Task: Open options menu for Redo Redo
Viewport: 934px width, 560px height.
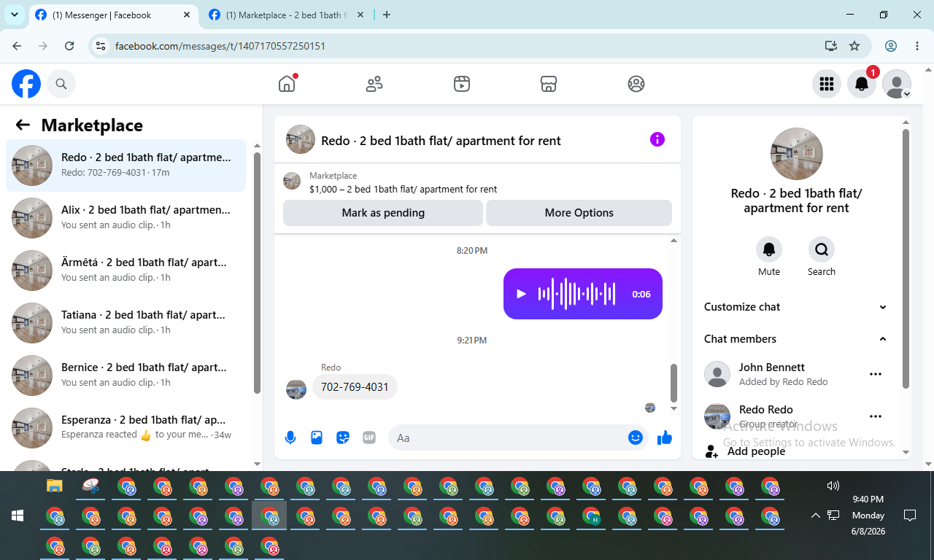Action: tap(876, 416)
